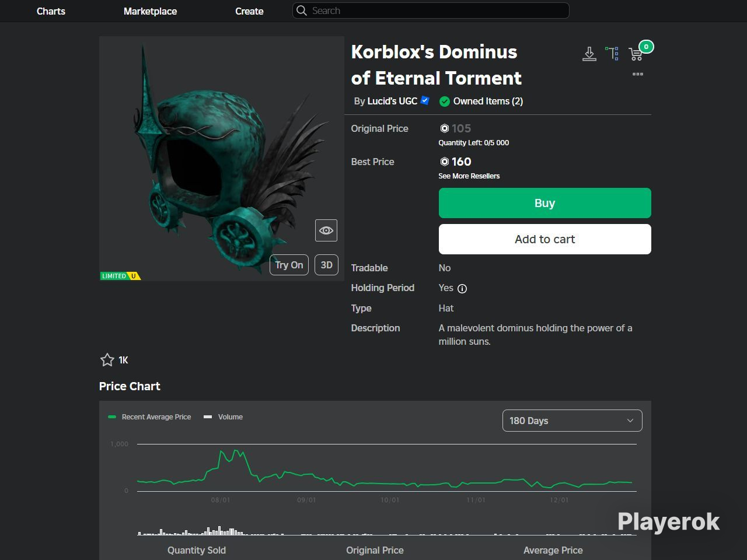Click the Type value Hat

[x=446, y=308]
